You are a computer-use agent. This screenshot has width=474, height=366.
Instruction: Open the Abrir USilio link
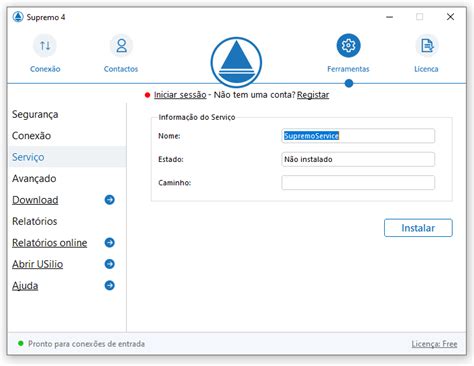(37, 264)
